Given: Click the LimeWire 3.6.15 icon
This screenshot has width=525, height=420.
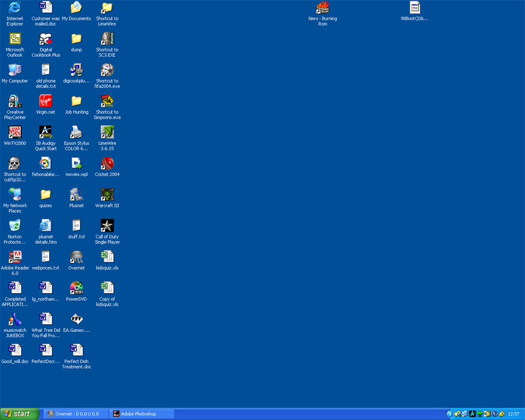Looking at the screenshot, I should [x=107, y=132].
